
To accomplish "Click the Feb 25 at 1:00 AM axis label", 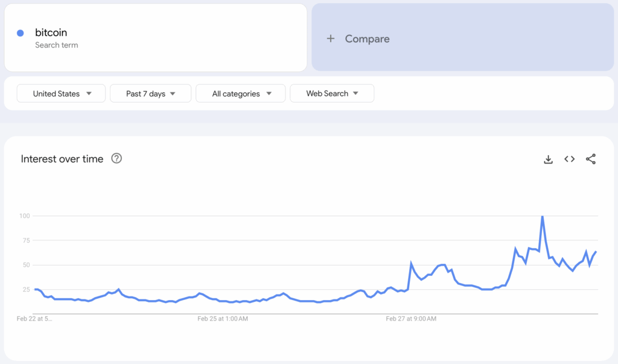I will (x=223, y=319).
